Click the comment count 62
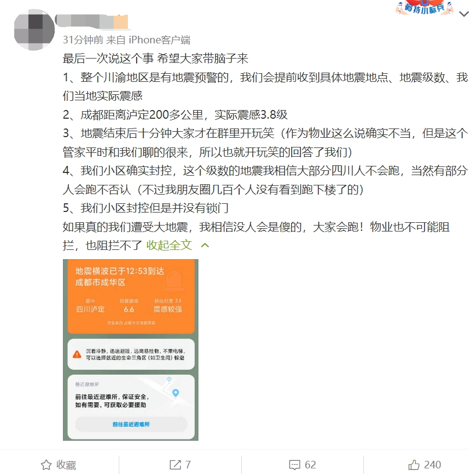This screenshot has width=469, height=476. coord(310,465)
